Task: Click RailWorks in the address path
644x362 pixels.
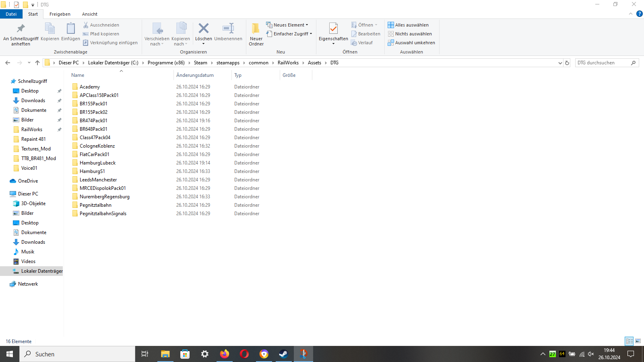Action: coord(288,63)
